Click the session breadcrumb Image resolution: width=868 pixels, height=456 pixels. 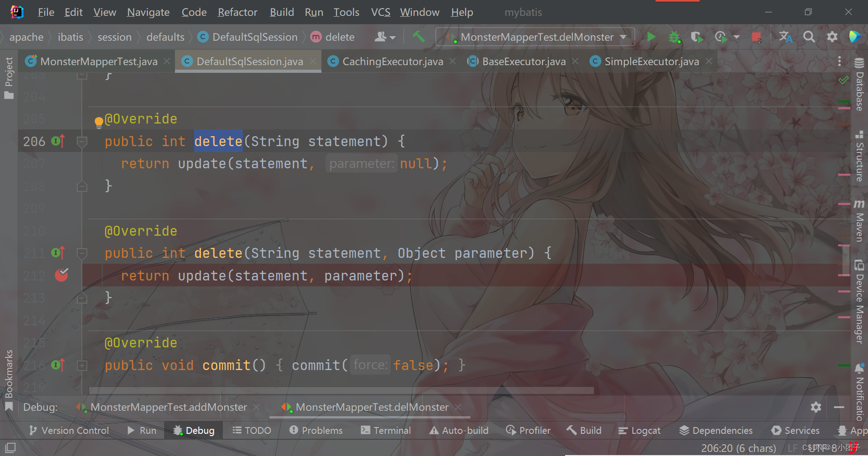(x=114, y=37)
